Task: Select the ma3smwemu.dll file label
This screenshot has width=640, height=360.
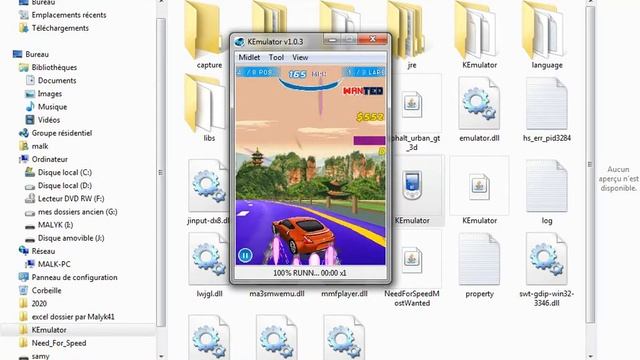Action: 277,293
